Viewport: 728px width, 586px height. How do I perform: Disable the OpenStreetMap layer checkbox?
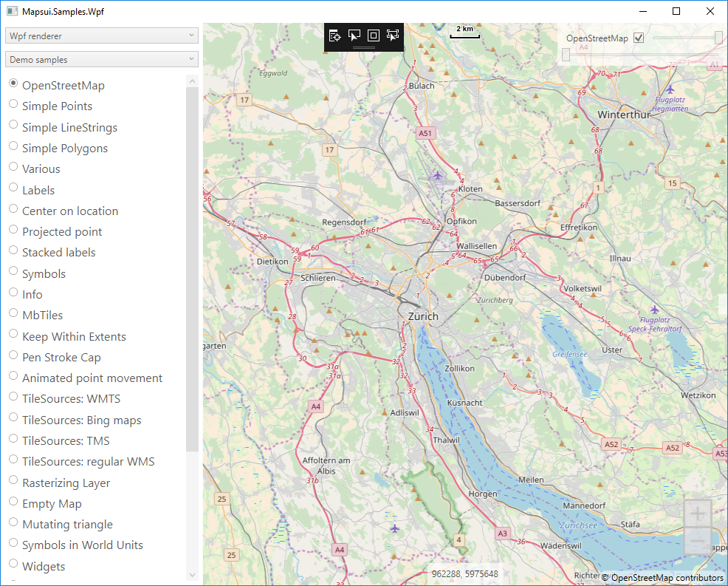639,37
